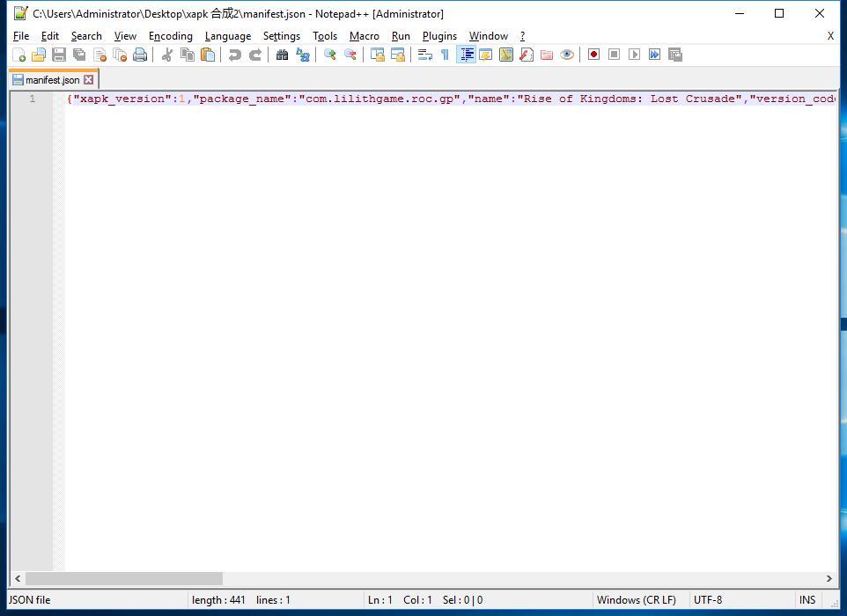Open Find using the binoculars icon
847x616 pixels.
282,55
